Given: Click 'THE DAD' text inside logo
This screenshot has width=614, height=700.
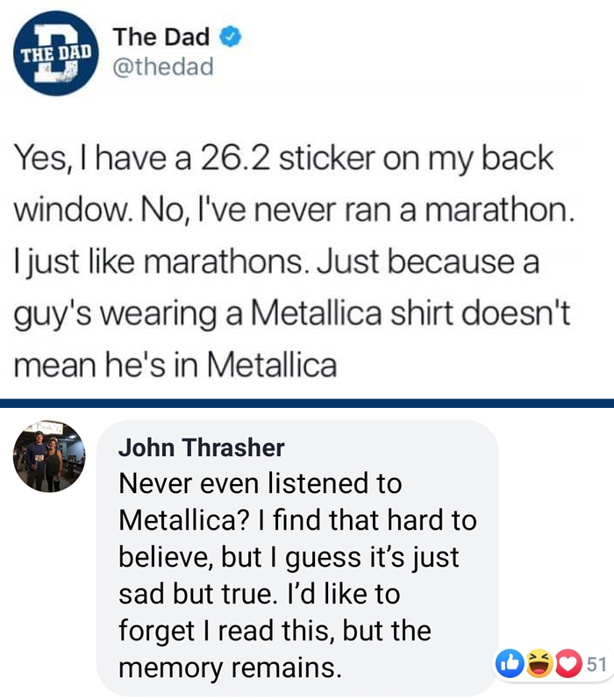Looking at the screenshot, I should click(57, 54).
